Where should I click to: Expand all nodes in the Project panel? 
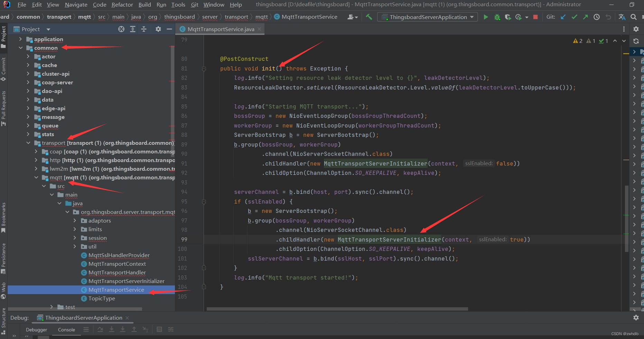tap(133, 29)
